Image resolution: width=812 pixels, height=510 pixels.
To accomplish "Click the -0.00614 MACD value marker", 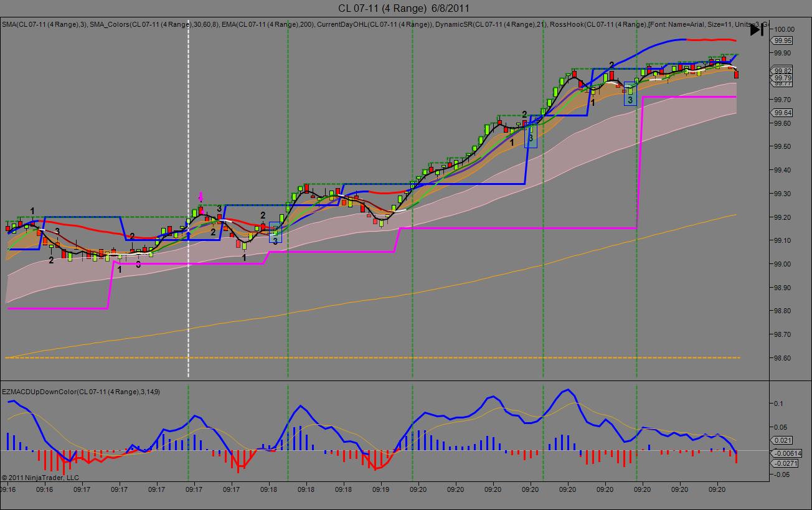I will tap(785, 453).
